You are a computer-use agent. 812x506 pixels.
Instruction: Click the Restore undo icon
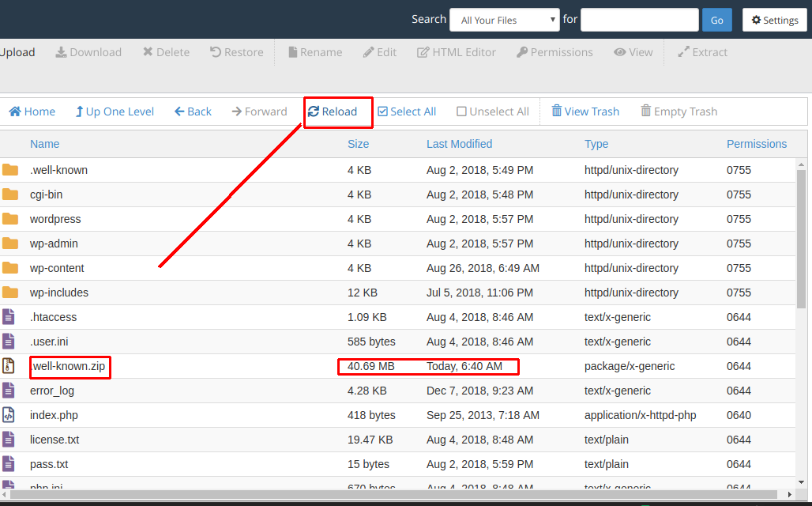coord(216,52)
